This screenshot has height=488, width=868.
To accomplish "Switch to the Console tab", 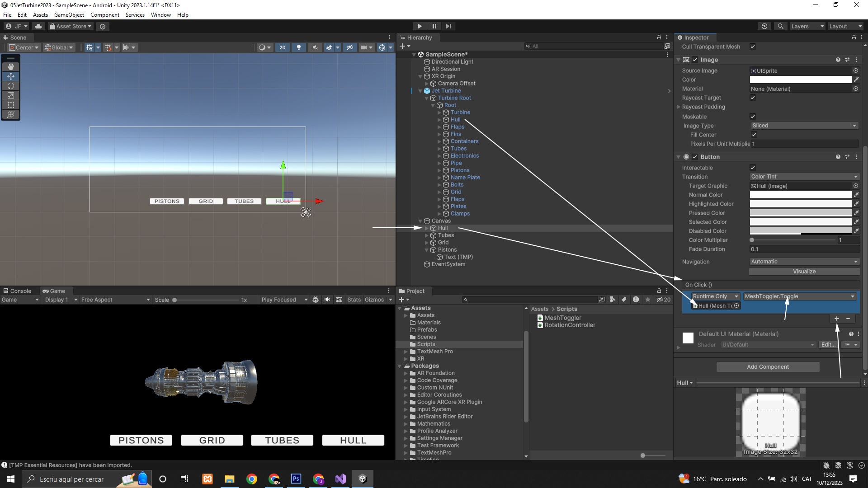I will click(x=17, y=291).
